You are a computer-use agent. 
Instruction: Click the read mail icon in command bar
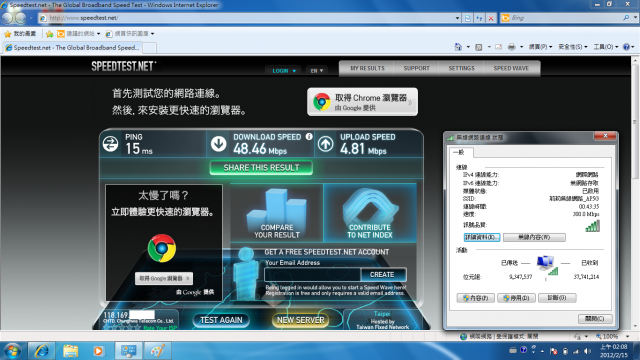tap(498, 47)
